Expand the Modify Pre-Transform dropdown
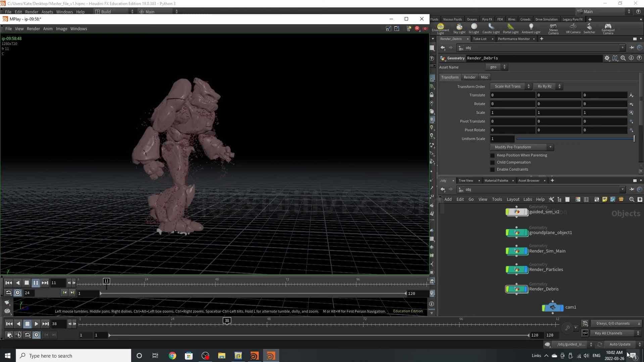644x362 pixels. [x=522, y=147]
